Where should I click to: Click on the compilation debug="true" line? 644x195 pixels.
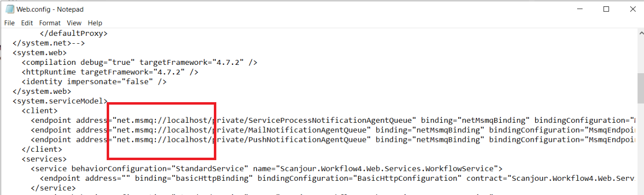[140, 62]
